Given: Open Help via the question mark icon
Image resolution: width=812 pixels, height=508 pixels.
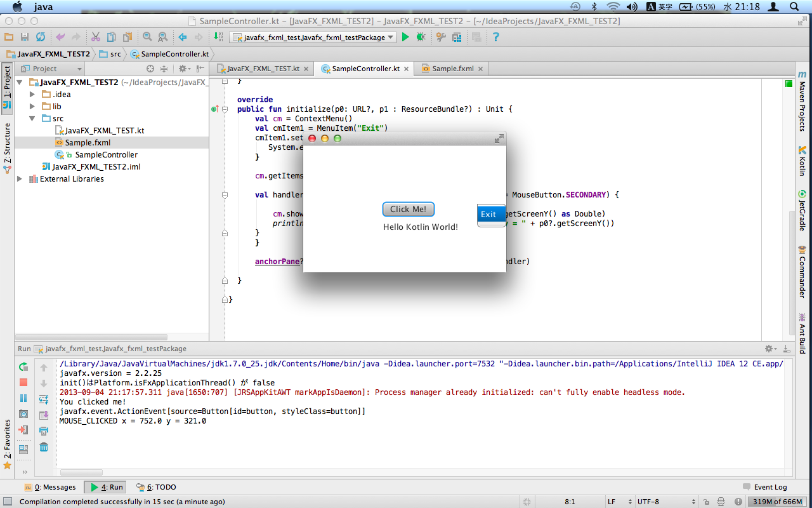Looking at the screenshot, I should pos(496,37).
